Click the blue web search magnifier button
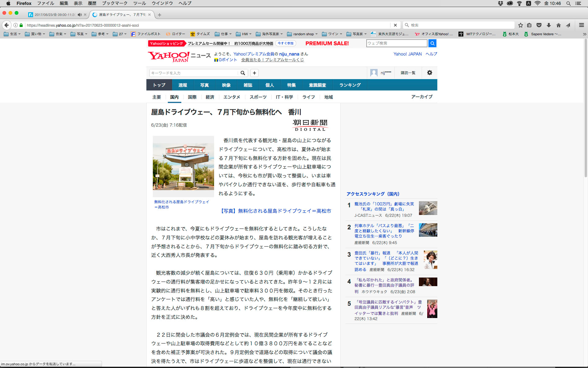The width and height of the screenshot is (588, 368). pyautogui.click(x=432, y=43)
